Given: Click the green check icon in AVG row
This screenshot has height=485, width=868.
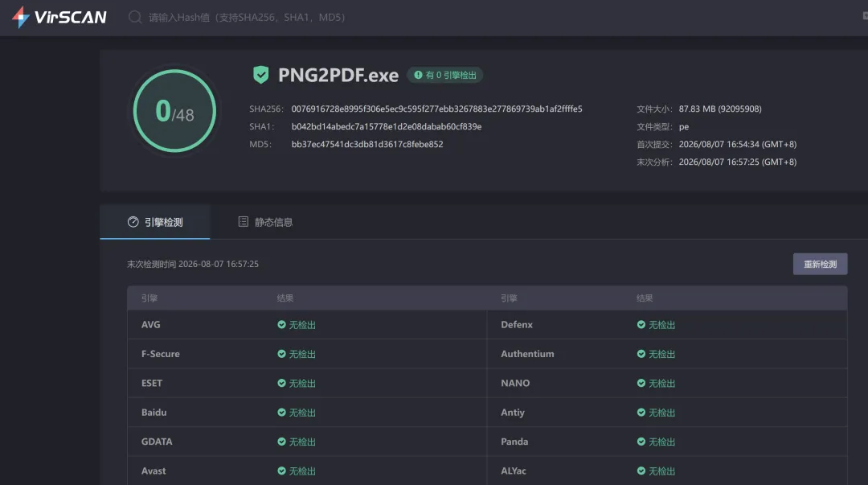Looking at the screenshot, I should pos(282,325).
